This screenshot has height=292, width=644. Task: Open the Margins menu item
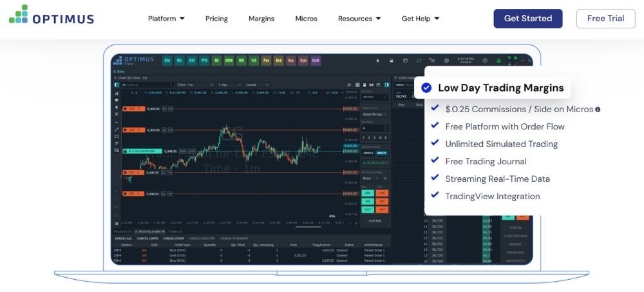[261, 19]
